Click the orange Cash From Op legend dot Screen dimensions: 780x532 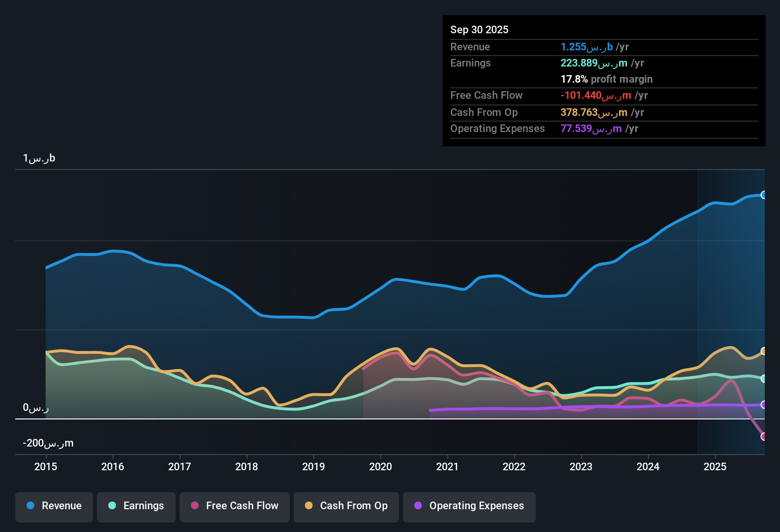tap(308, 506)
